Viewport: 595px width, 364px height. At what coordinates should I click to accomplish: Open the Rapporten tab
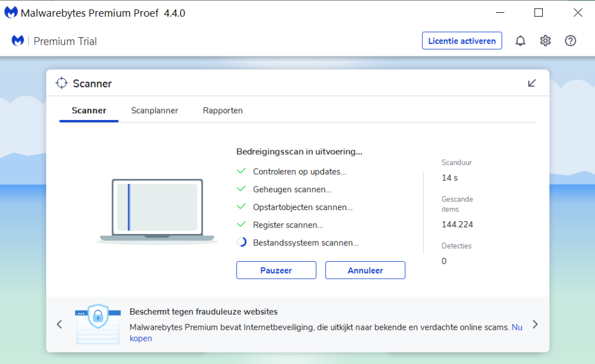pos(223,110)
